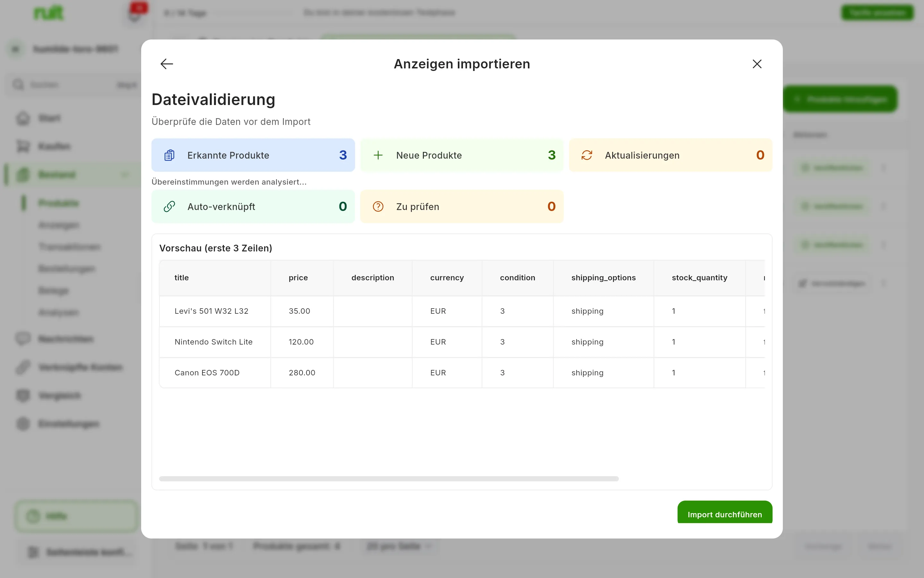Click the back arrow in import dialog
This screenshot has height=578, width=924.
(x=167, y=64)
